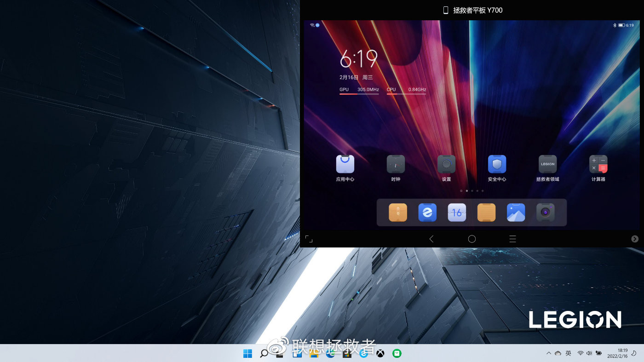Click the 6:19 clock widget on tablet
This screenshot has width=644, height=362.
pyautogui.click(x=359, y=59)
